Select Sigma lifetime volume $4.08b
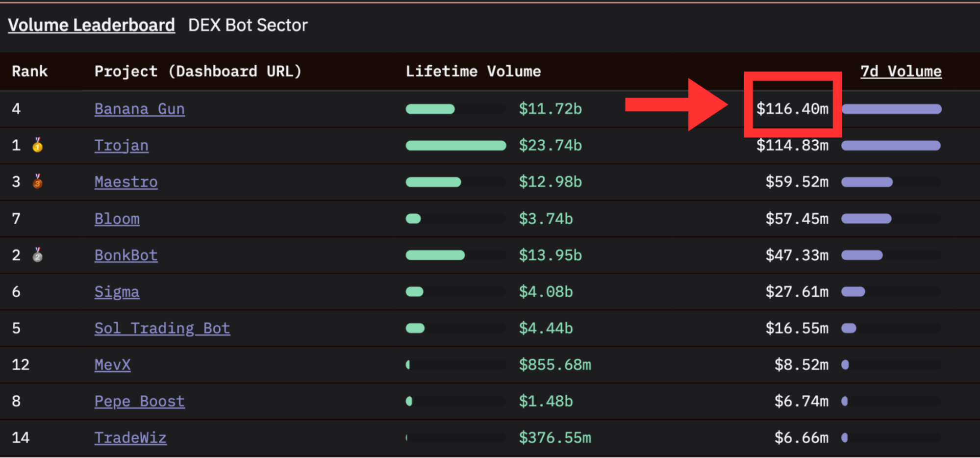Screen dimensions: 980x458 point(546,292)
